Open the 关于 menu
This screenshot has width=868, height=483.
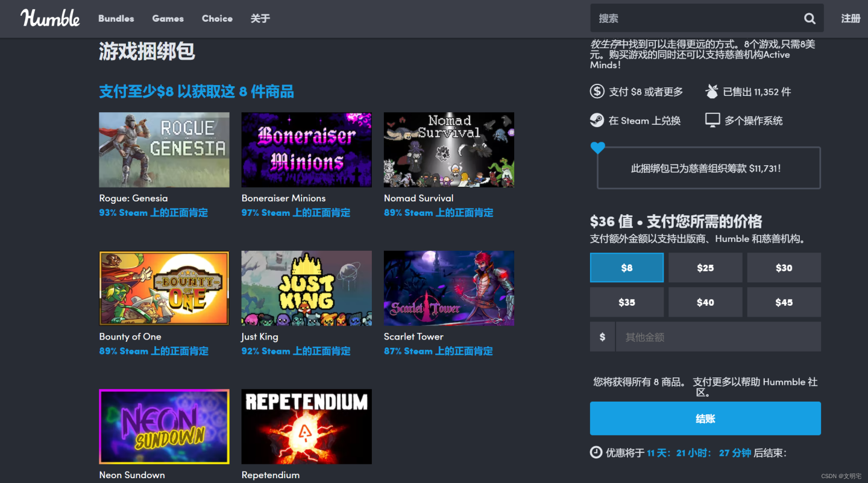pyautogui.click(x=260, y=19)
